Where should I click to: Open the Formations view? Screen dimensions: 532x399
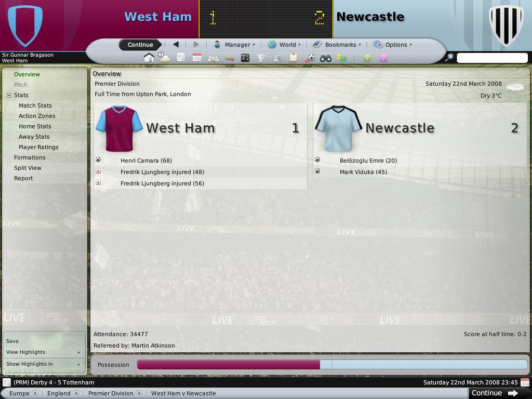30,157
